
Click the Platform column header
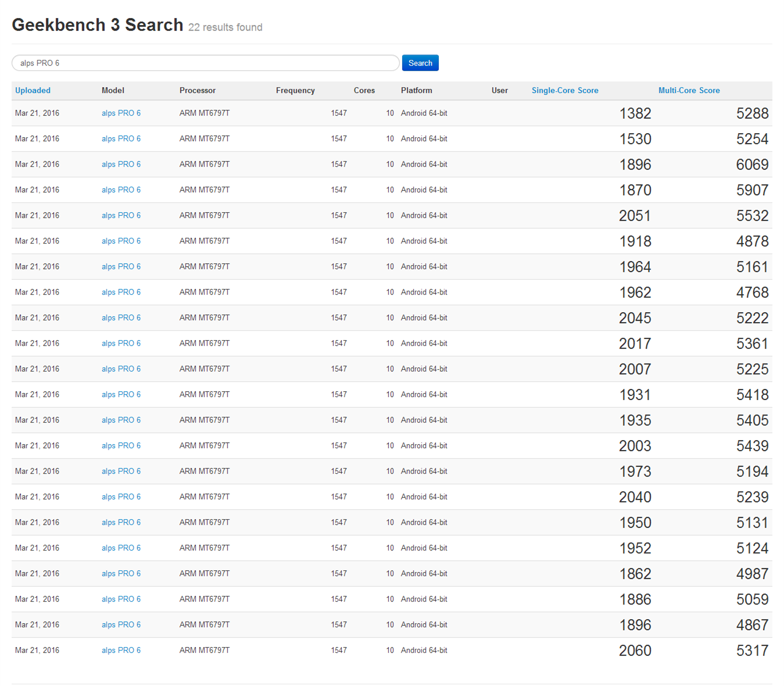coord(417,90)
